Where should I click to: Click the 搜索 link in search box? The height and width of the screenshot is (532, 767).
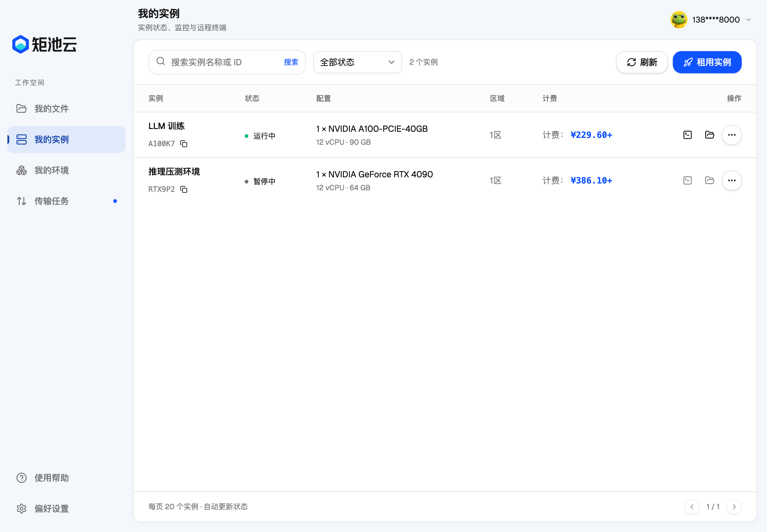(x=291, y=62)
